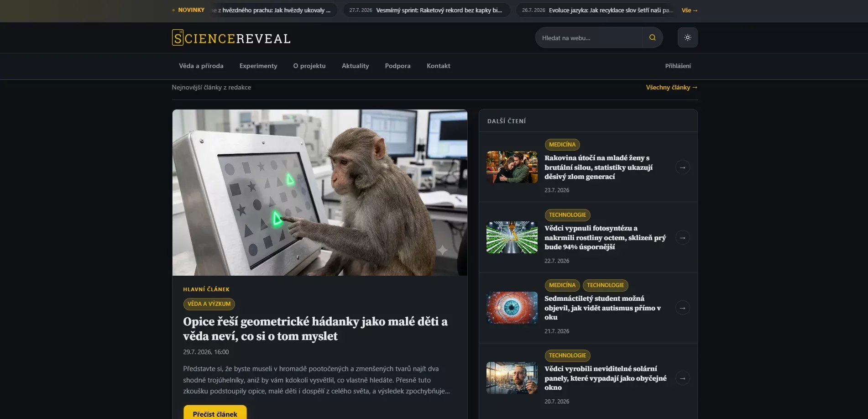Image resolution: width=868 pixels, height=419 pixels.
Task: Click the NOVINKY ticker label
Action: click(191, 10)
